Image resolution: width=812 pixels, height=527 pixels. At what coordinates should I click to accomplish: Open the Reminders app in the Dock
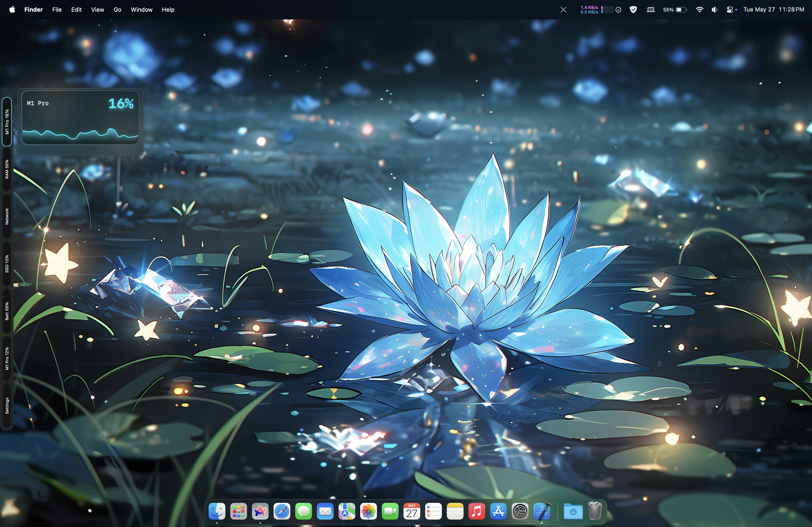[x=433, y=511]
